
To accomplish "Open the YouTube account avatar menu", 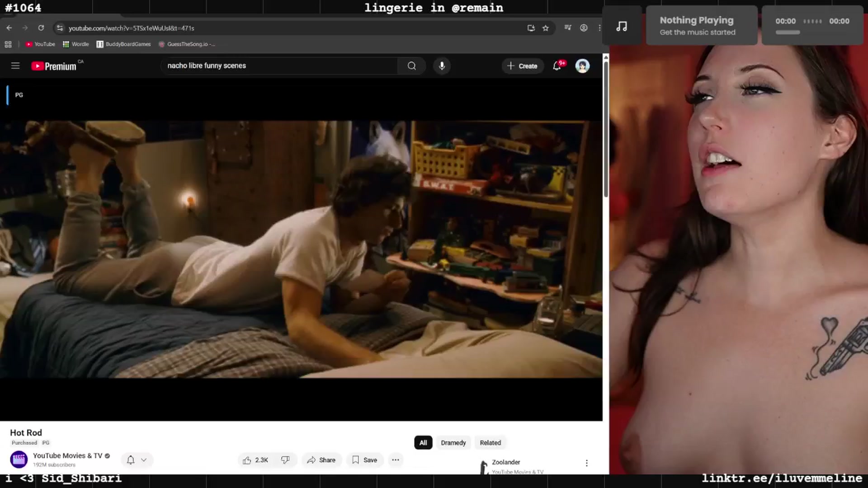I will pos(582,66).
